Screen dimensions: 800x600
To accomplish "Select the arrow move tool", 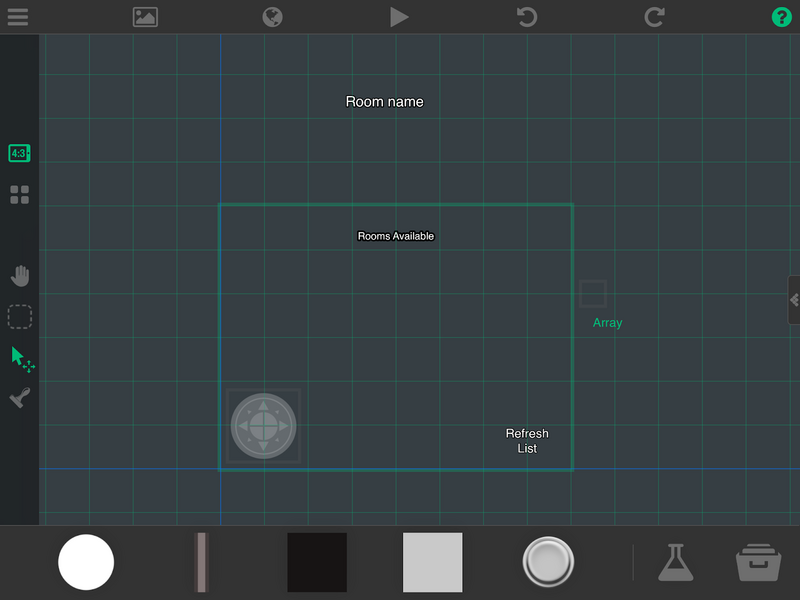I will pos(22,359).
